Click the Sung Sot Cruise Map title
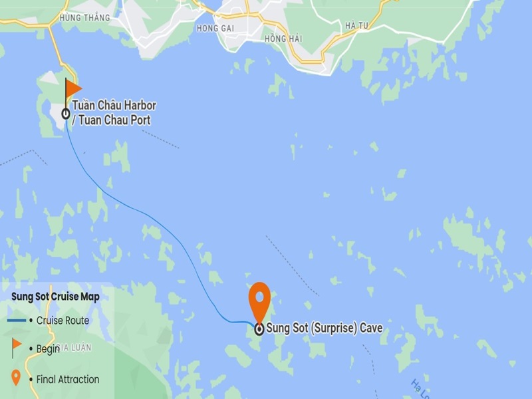This screenshot has height=399, width=532. click(x=56, y=297)
